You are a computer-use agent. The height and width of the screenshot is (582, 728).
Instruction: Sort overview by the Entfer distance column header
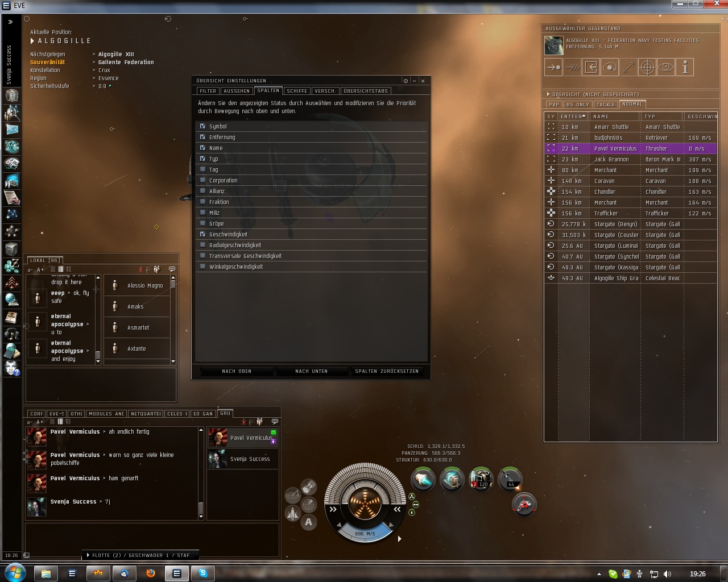point(573,117)
